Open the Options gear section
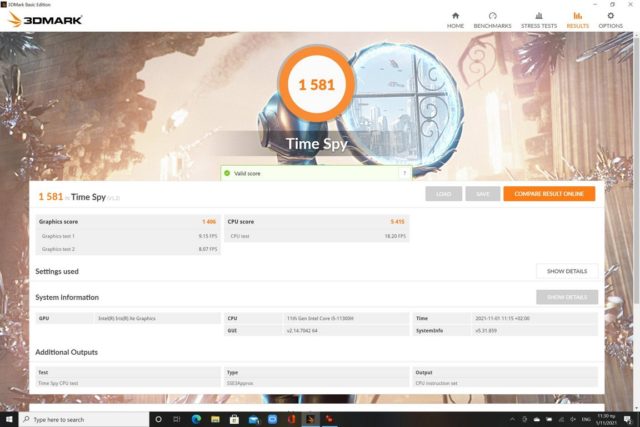This screenshot has width=640, height=427. coord(611,20)
